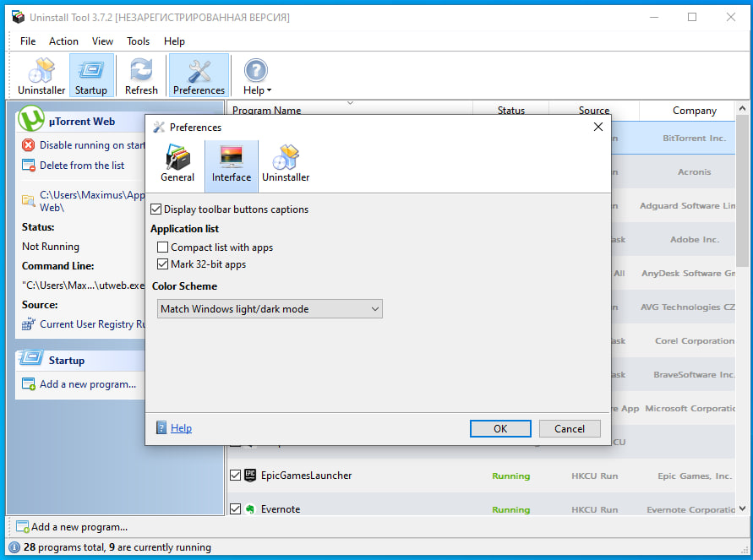Switch to Startup view in toolbar
The image size is (753, 560).
[90, 76]
